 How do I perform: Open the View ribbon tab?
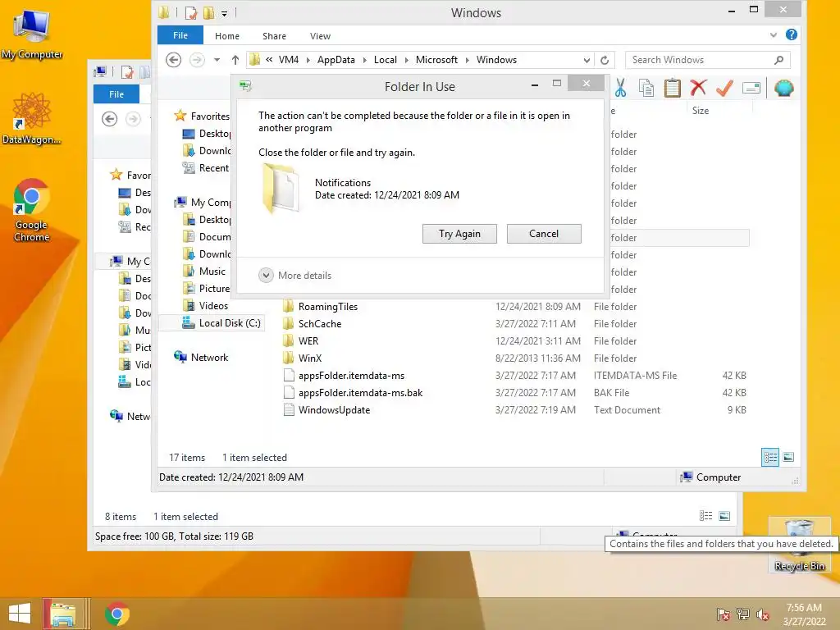[x=320, y=36]
